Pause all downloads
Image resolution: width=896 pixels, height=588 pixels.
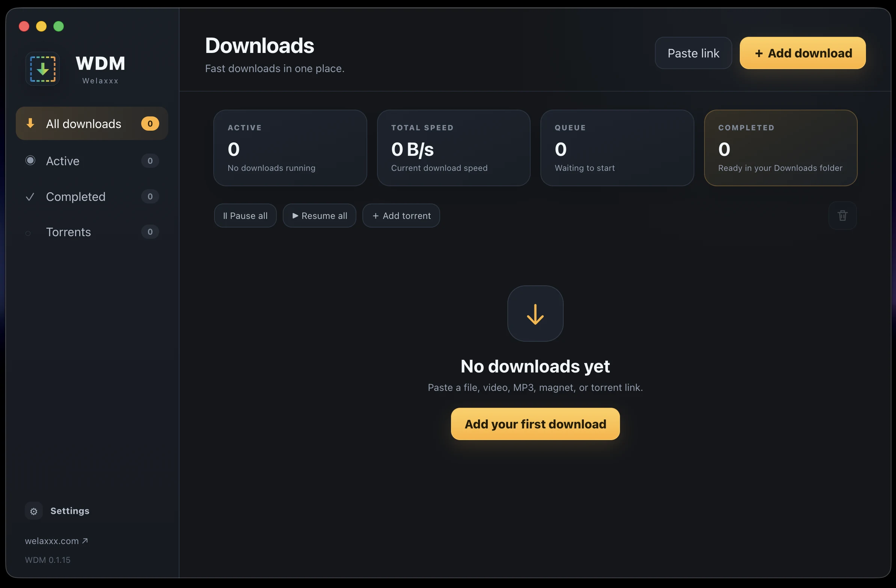(x=245, y=216)
